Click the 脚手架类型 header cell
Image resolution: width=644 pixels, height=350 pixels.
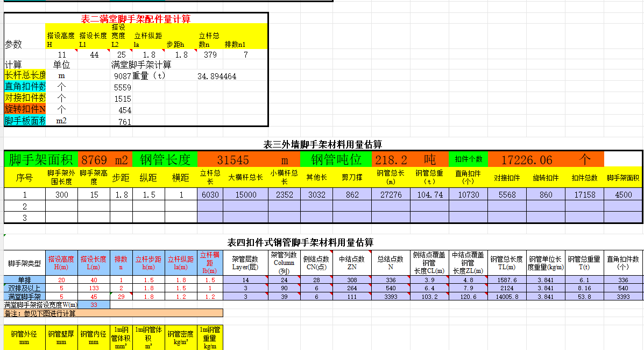[25, 263]
